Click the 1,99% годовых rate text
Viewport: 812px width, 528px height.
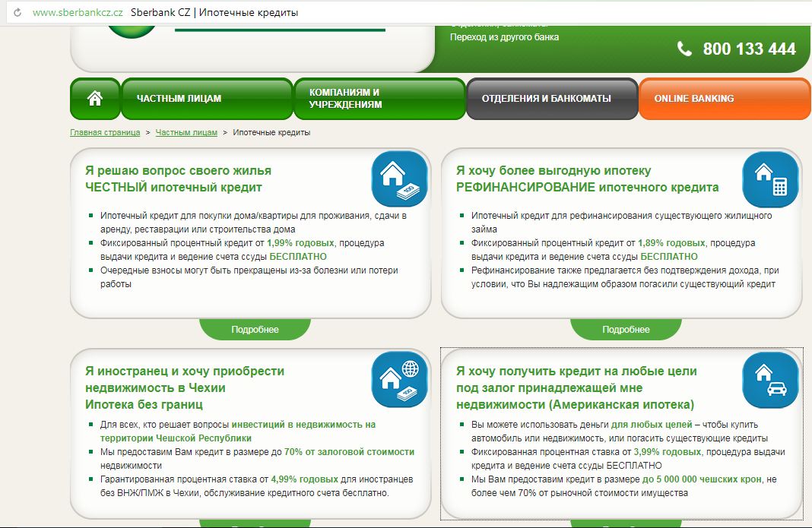[x=300, y=243]
